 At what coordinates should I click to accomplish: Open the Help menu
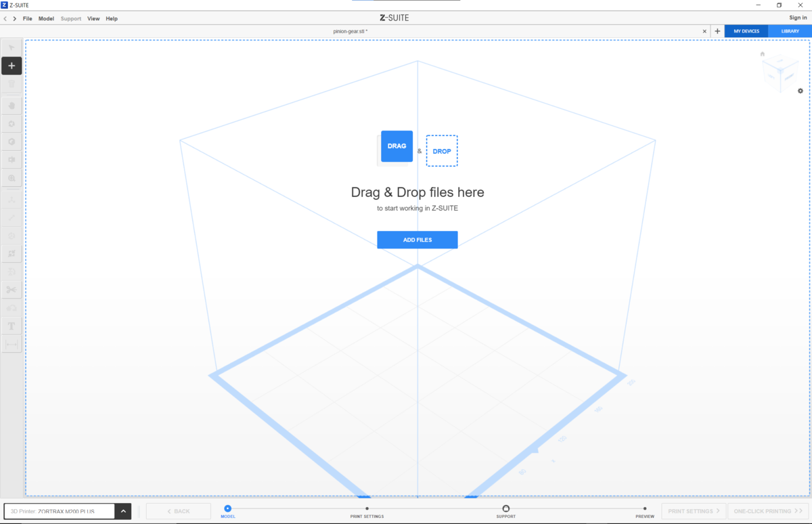[x=112, y=18]
